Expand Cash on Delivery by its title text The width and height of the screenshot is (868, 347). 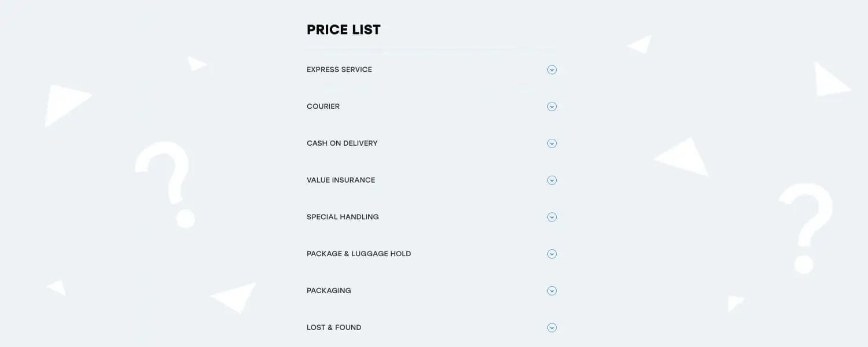pyautogui.click(x=342, y=143)
